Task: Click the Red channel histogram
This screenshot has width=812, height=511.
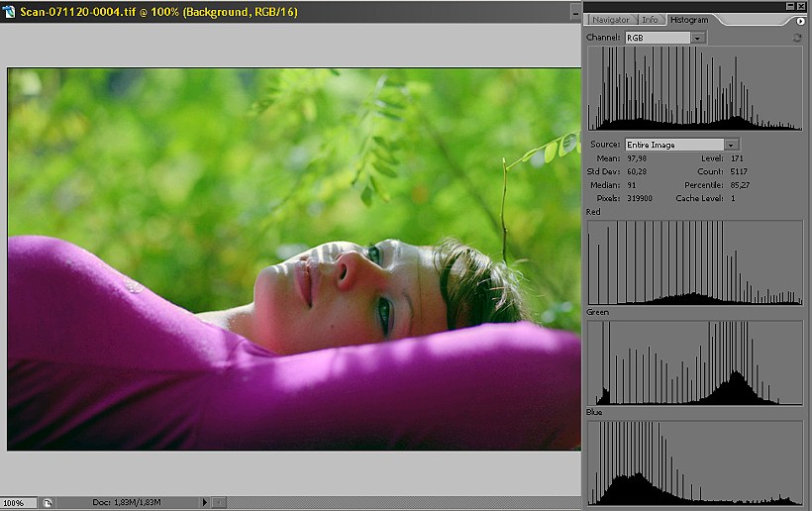Action: point(694,262)
